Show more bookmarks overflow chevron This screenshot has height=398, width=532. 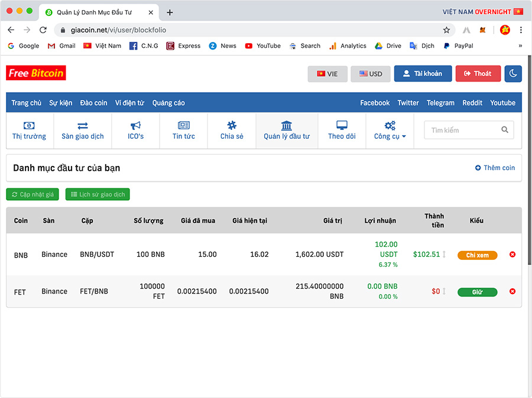(520, 45)
